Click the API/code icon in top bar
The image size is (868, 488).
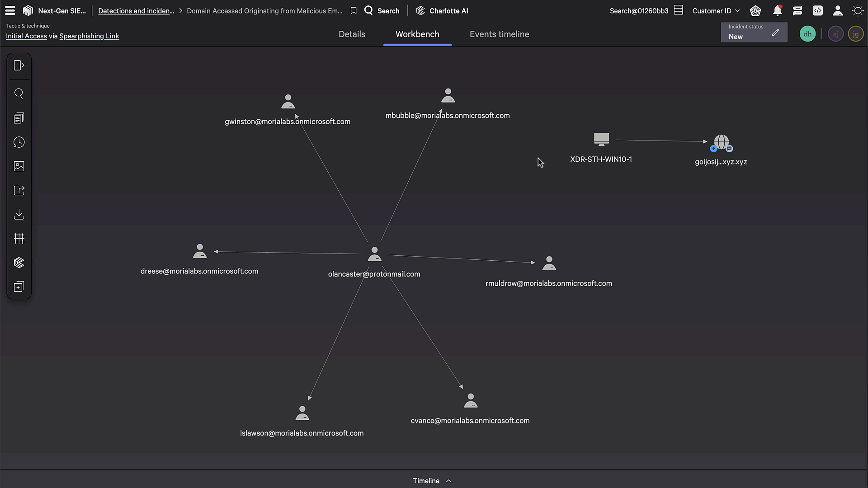(x=818, y=10)
